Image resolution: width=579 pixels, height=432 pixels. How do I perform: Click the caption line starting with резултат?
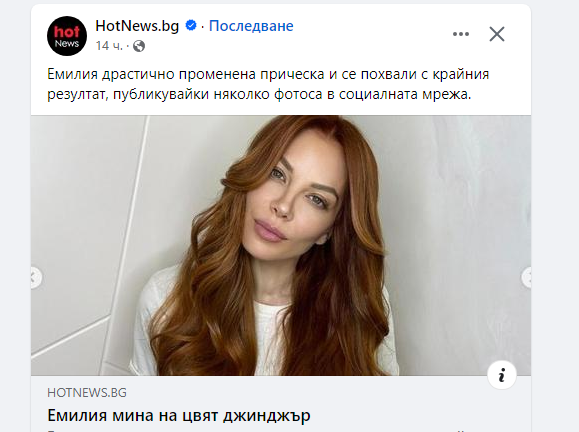(259, 95)
